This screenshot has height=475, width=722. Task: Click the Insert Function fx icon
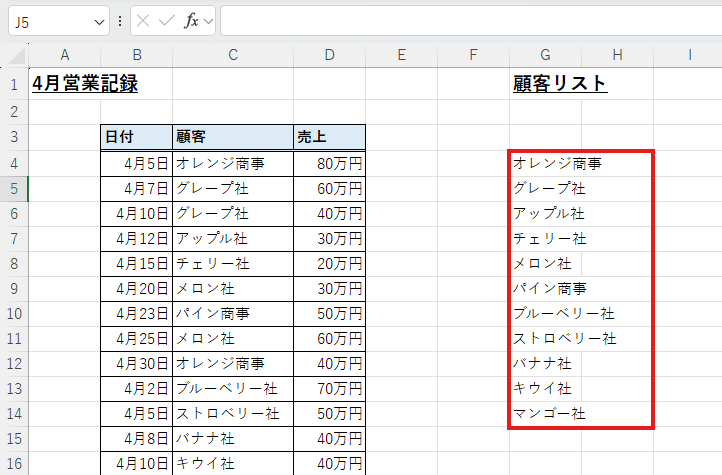tap(190, 21)
